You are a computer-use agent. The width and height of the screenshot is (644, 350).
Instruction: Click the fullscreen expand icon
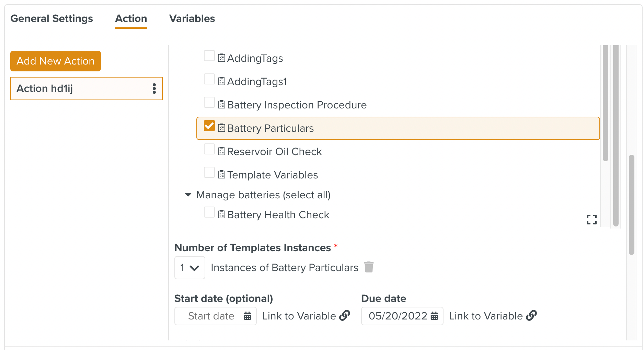(591, 220)
